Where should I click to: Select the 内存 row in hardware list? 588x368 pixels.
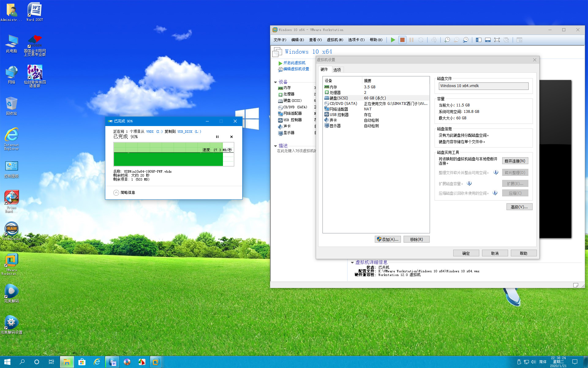(x=376, y=87)
